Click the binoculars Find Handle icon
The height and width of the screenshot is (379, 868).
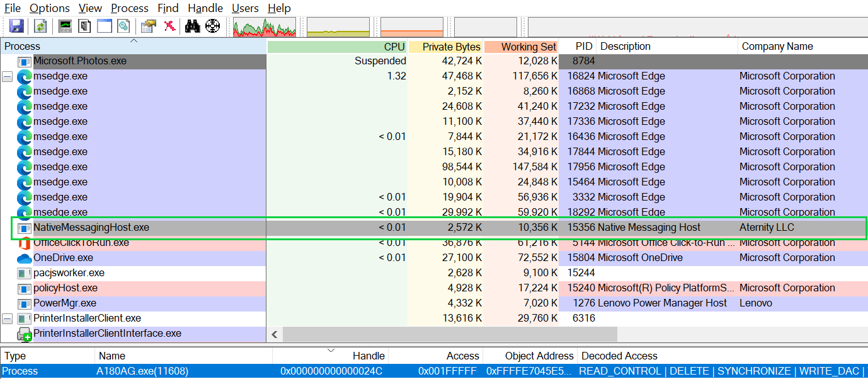192,26
